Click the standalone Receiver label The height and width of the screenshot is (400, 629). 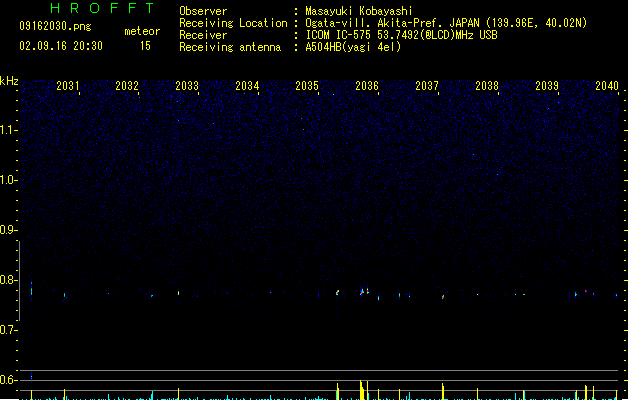[x=203, y=35]
